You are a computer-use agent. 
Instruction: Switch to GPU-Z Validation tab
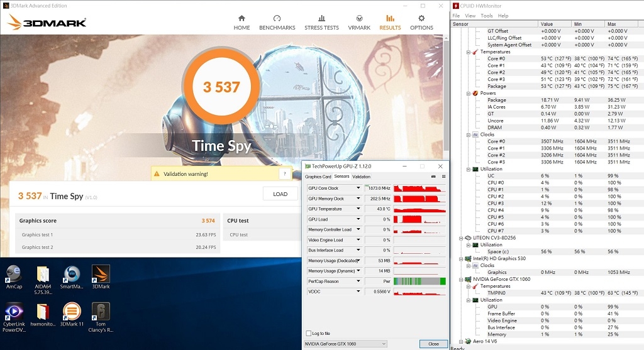coord(362,177)
